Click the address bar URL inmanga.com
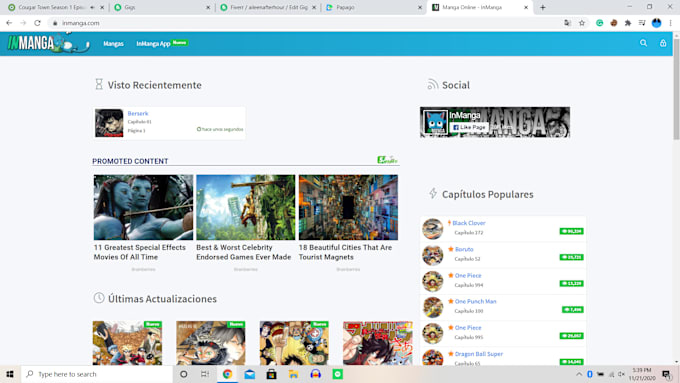The height and width of the screenshot is (383, 680). click(81, 23)
